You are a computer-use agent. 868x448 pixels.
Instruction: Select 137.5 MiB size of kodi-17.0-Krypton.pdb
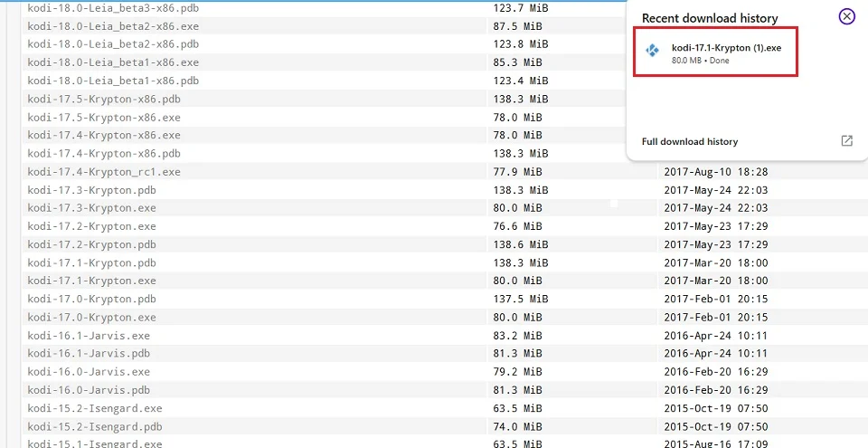pos(521,299)
